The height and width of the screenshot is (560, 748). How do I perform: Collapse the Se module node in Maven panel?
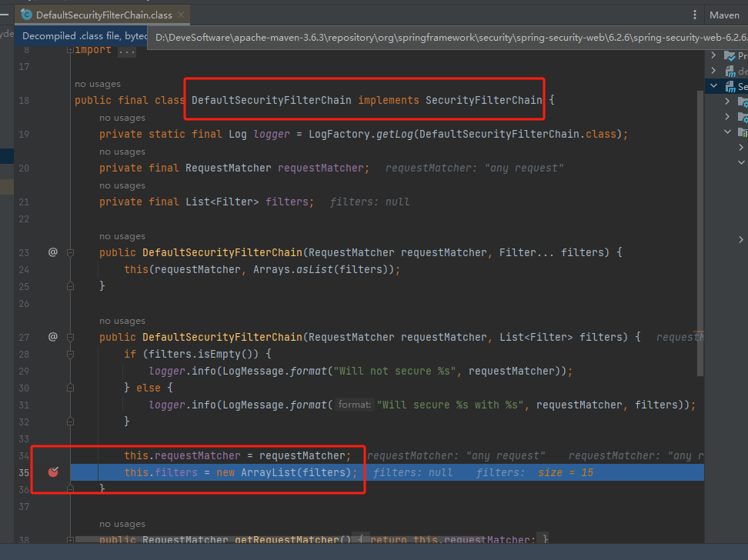coord(713,86)
